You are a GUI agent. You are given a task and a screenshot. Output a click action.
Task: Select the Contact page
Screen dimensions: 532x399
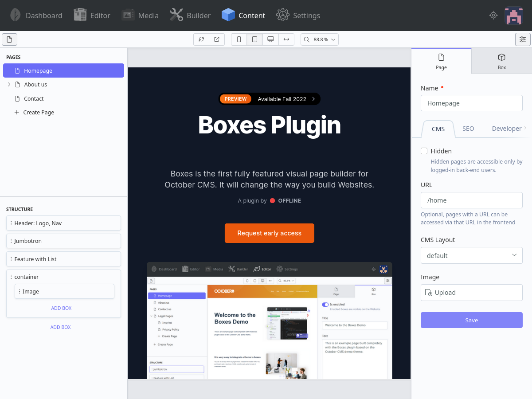pyautogui.click(x=34, y=98)
